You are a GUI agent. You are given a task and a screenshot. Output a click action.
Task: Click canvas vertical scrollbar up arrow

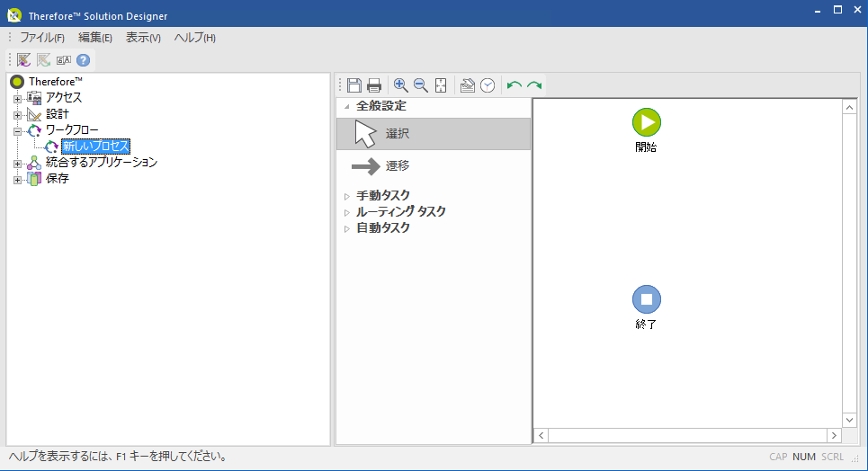(849, 107)
